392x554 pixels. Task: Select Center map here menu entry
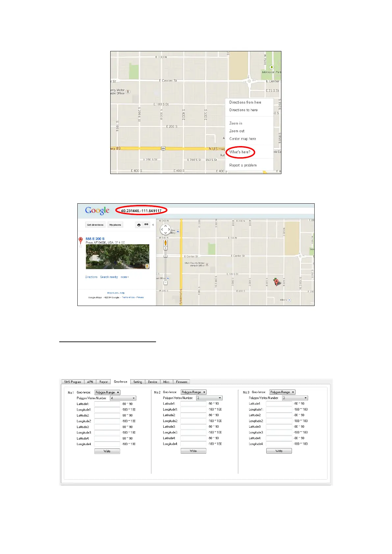243,139
